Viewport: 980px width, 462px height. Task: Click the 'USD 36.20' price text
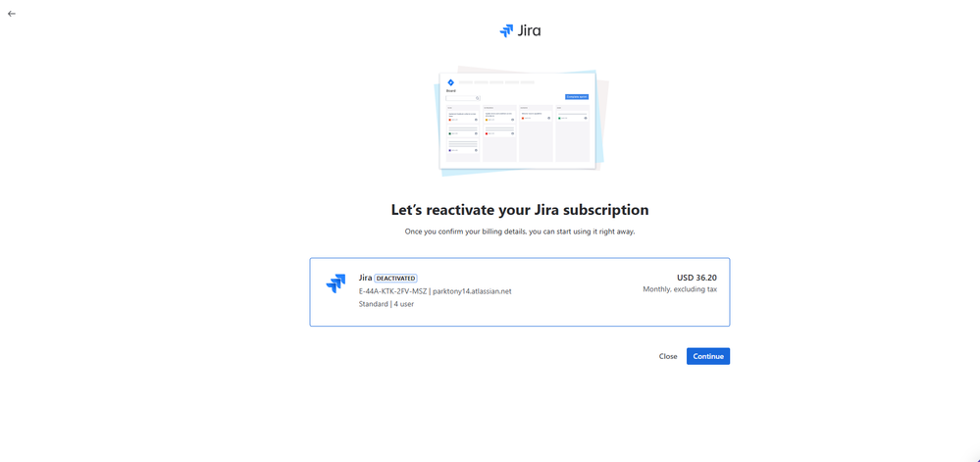tap(696, 278)
